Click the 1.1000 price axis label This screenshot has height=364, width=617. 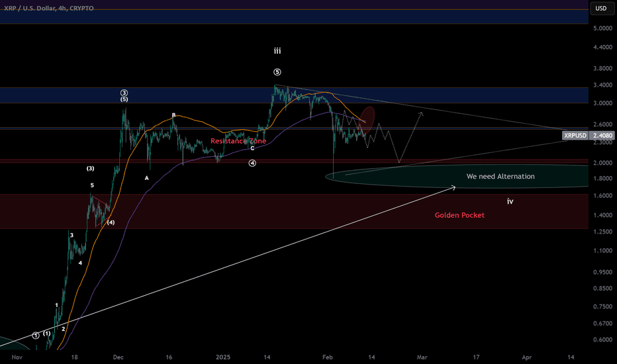[x=603, y=251]
